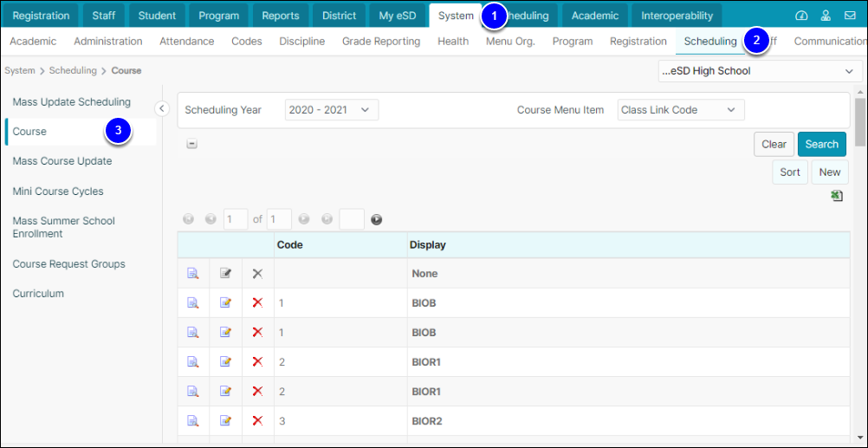Viewport: 868px width, 448px height.
Task: Open the Course Menu Item dropdown
Action: (x=681, y=110)
